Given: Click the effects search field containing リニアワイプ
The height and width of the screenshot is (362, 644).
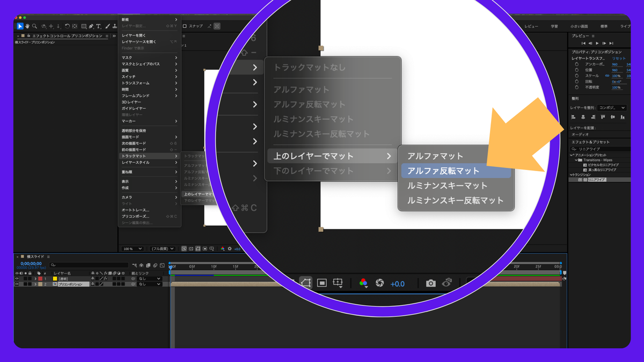Looking at the screenshot, I should 601,149.
